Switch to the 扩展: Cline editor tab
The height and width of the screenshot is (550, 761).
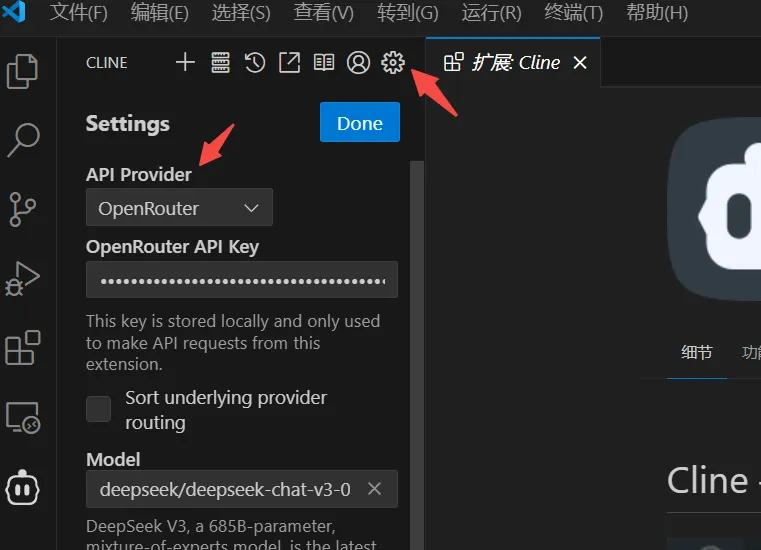pyautogui.click(x=515, y=63)
